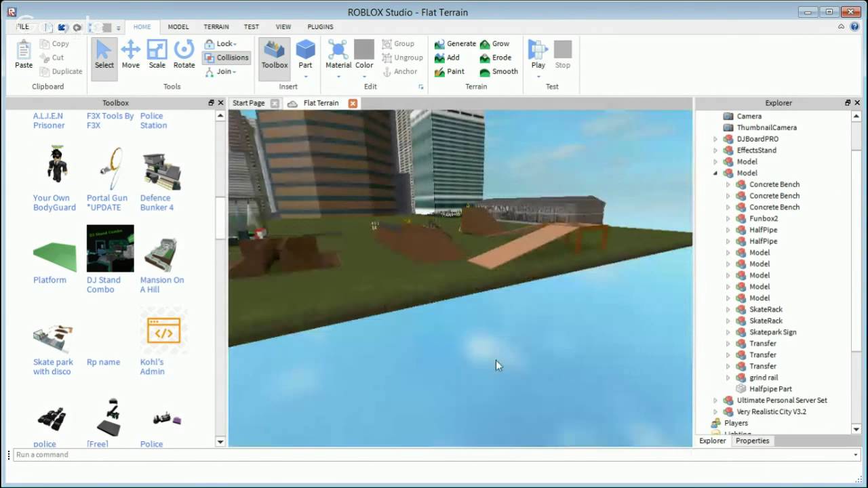Open the Join dropdown
Image resolution: width=868 pixels, height=488 pixels.
coord(220,71)
